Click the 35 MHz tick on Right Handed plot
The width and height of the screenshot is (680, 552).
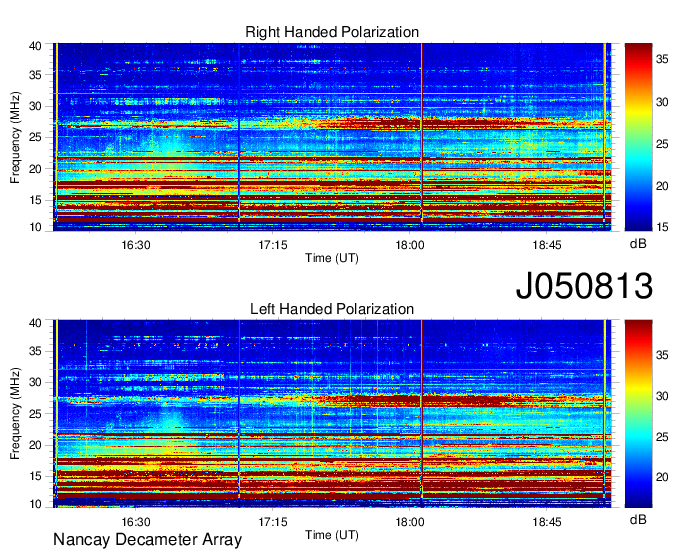tap(35, 75)
